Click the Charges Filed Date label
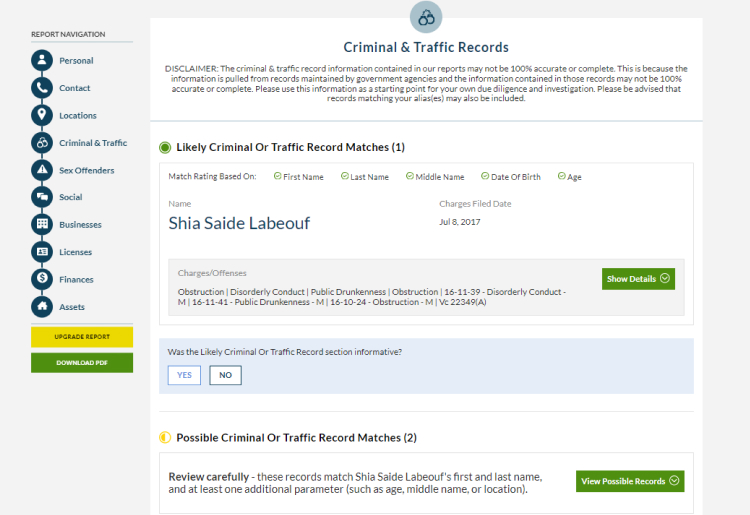Screen dimensions: 750x515 475,204
